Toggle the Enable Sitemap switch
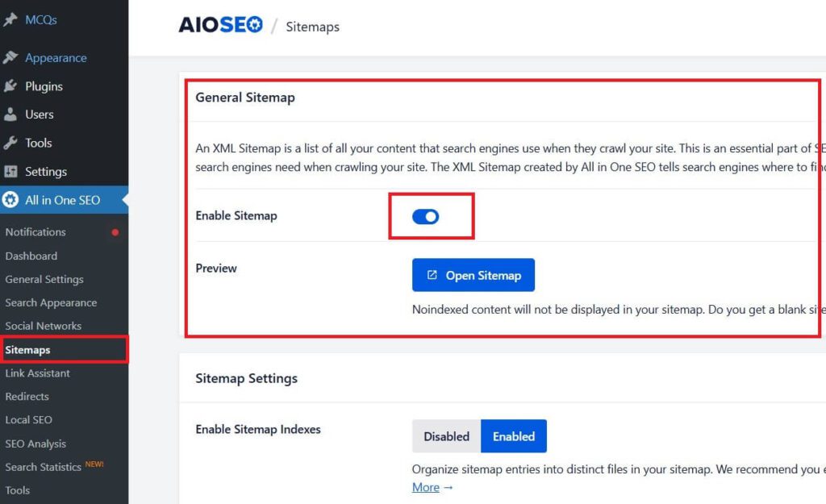 [x=425, y=216]
